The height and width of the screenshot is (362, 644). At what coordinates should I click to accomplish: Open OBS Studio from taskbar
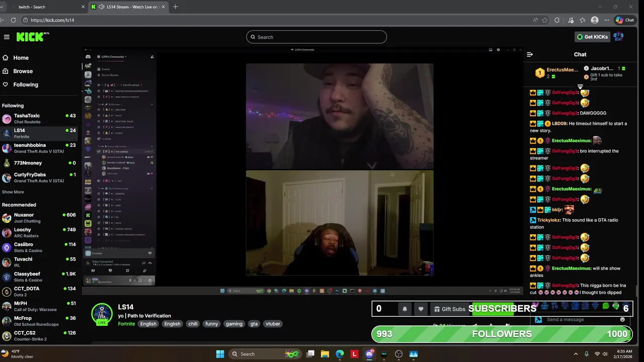pyautogui.click(x=399, y=354)
